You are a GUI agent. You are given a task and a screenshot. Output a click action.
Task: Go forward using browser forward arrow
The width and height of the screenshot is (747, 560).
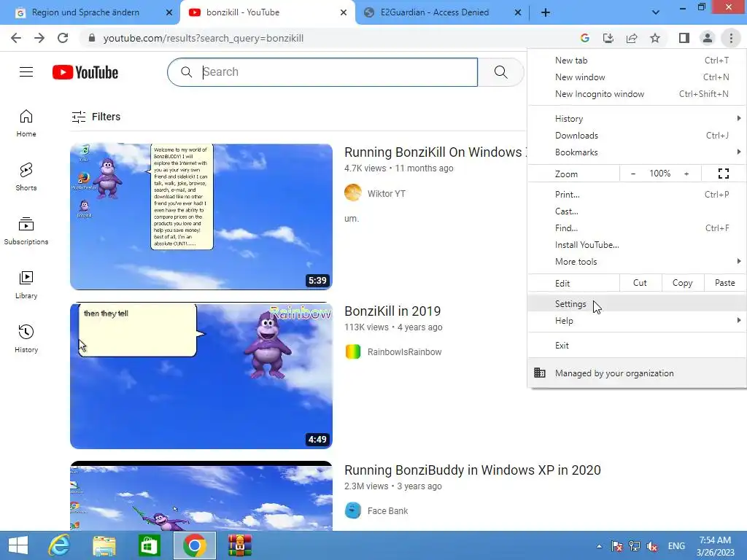(39, 38)
